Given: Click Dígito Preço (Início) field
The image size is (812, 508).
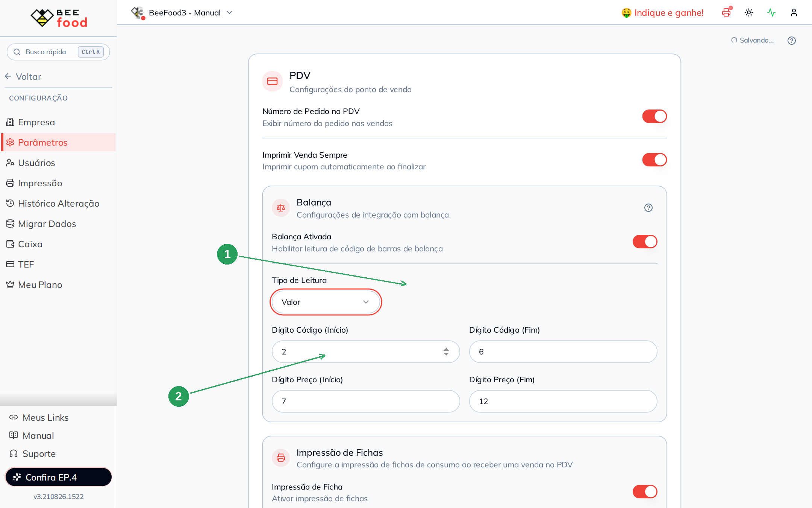Looking at the screenshot, I should point(366,401).
